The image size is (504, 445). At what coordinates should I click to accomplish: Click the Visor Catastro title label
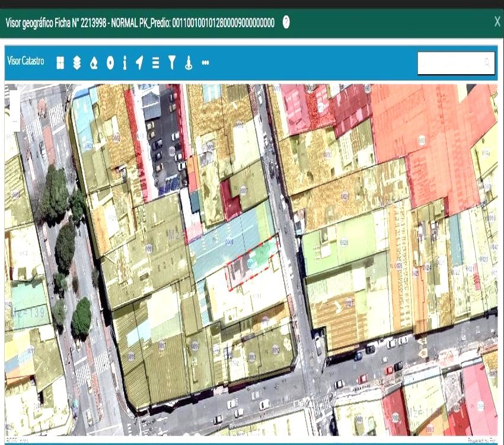pyautogui.click(x=25, y=61)
